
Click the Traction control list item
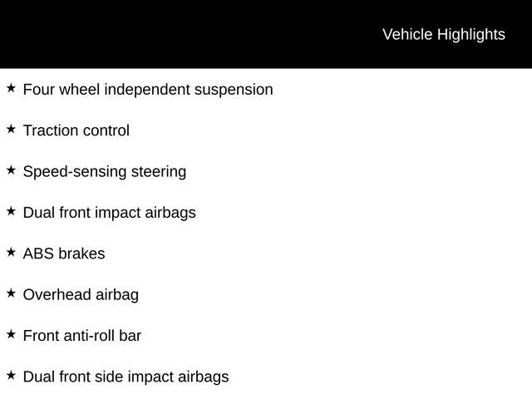pyautogui.click(x=76, y=131)
